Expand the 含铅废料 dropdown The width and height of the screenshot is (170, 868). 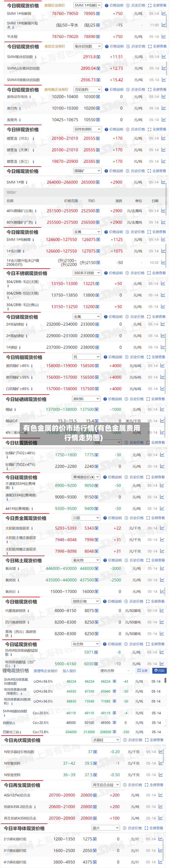(x=88, y=89)
